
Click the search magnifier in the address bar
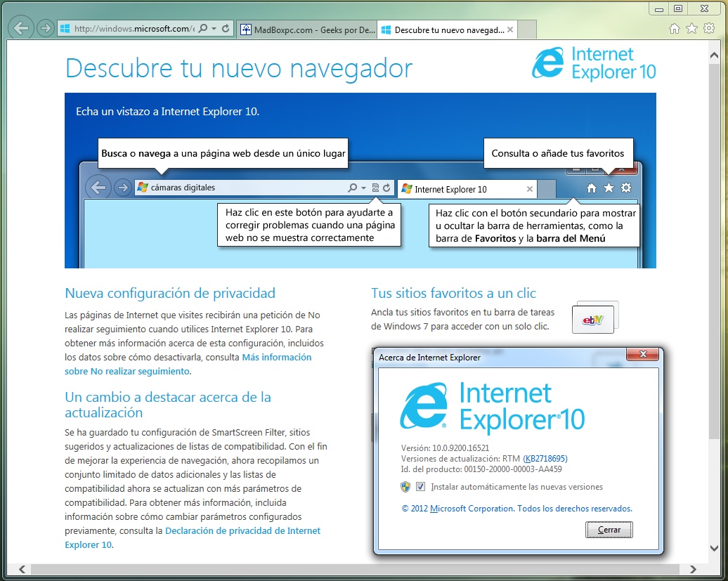click(203, 28)
